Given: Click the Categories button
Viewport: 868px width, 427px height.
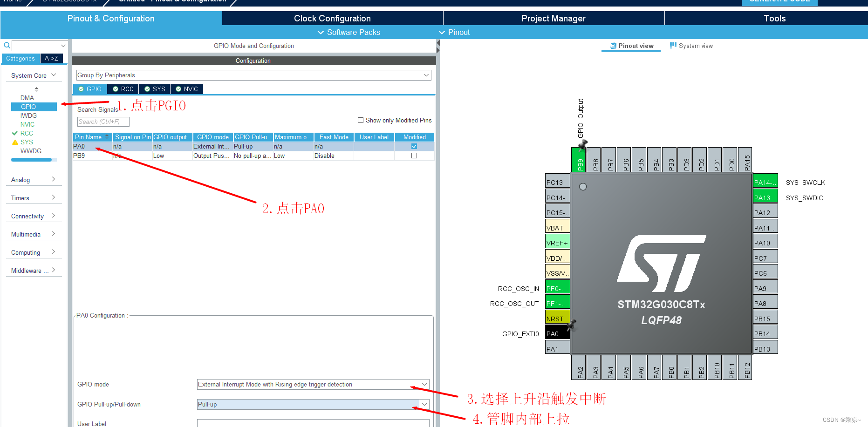Looking at the screenshot, I should (21, 58).
